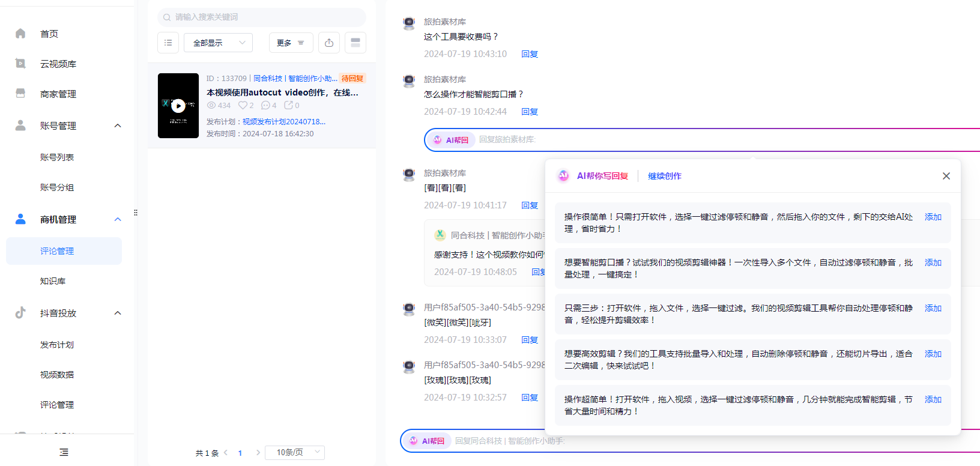Open 评论管理 under 抖音投放
Viewport: 980px width, 466px height.
pyautogui.click(x=57, y=405)
